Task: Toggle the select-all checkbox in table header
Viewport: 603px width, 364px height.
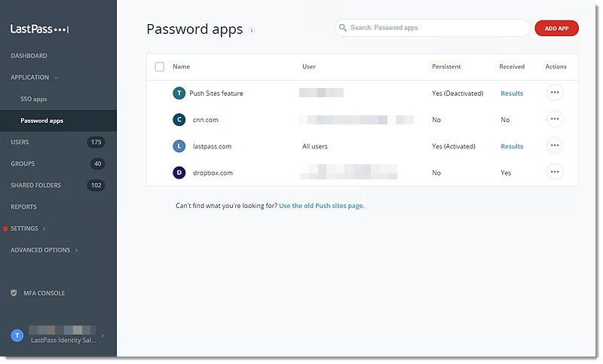Action: pos(160,66)
